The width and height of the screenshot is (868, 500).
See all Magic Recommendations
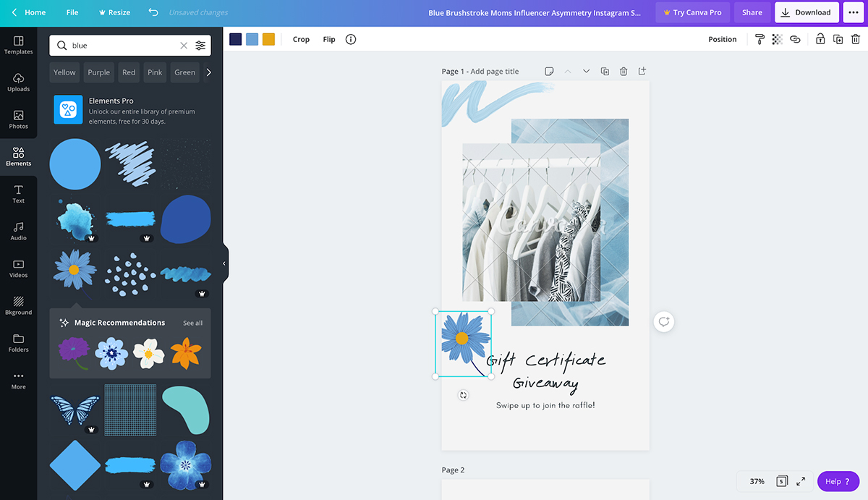192,323
